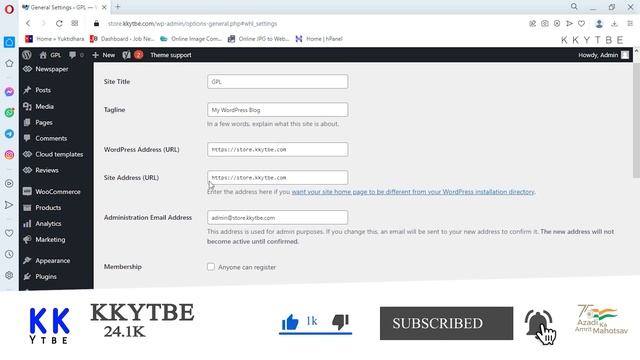Click Theme support in admin bar
The height and width of the screenshot is (360, 640).
point(171,55)
